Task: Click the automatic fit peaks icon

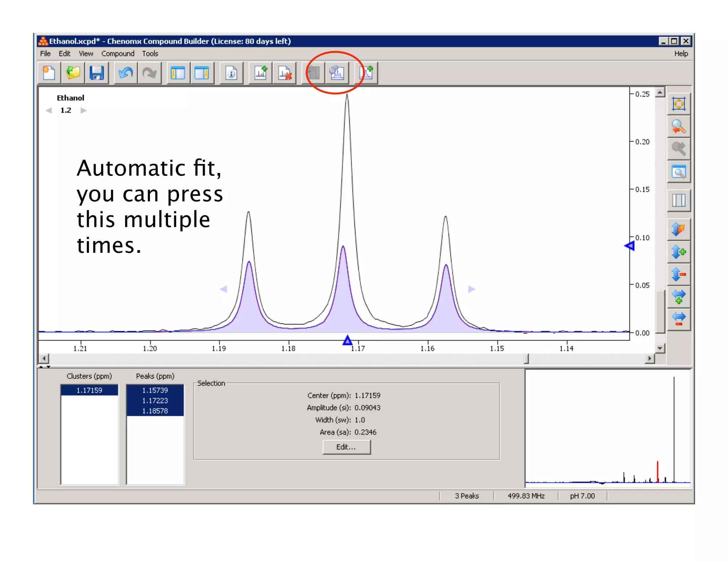Action: (x=337, y=73)
